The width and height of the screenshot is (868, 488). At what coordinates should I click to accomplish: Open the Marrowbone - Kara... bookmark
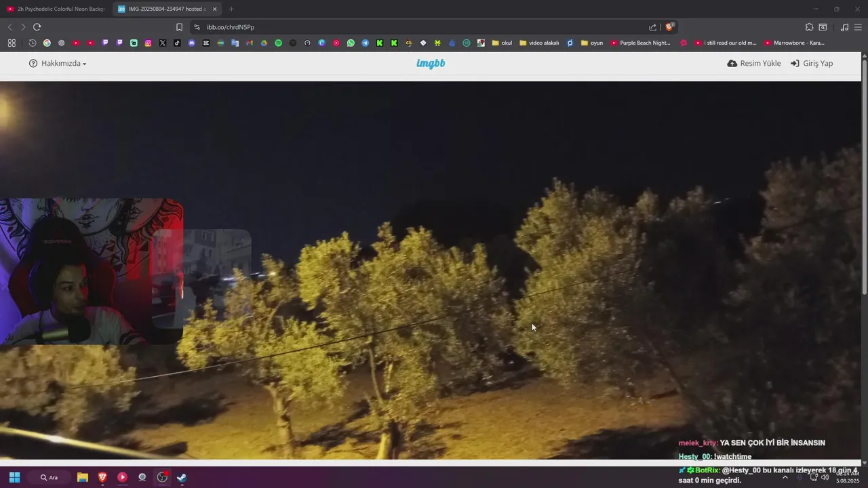pos(795,43)
